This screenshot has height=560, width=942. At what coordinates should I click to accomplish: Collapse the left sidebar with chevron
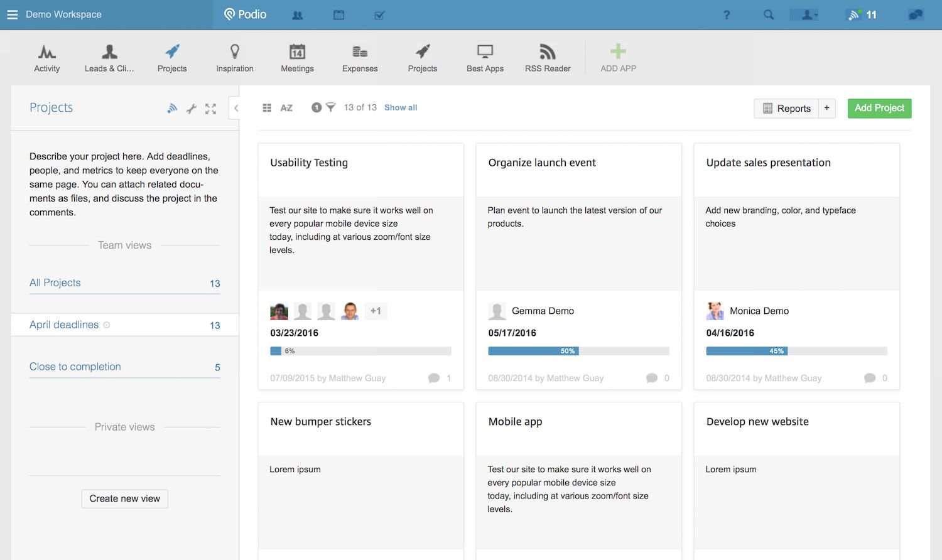[x=236, y=108]
